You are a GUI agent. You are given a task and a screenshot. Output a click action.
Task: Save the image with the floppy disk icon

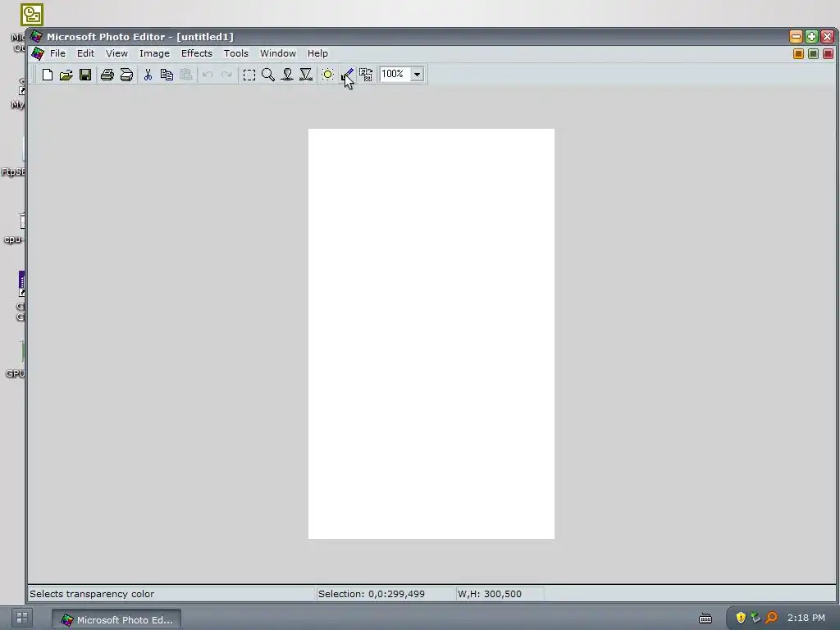(x=85, y=75)
